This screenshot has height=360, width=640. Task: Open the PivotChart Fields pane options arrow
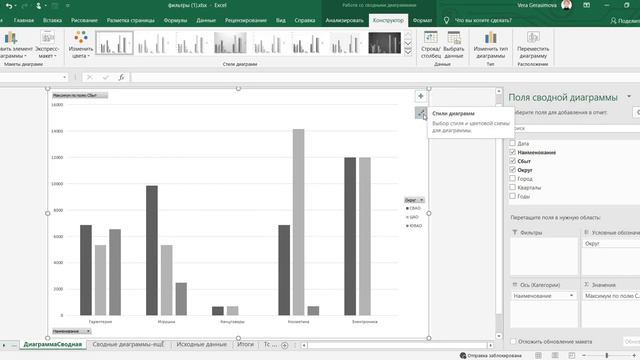(629, 97)
